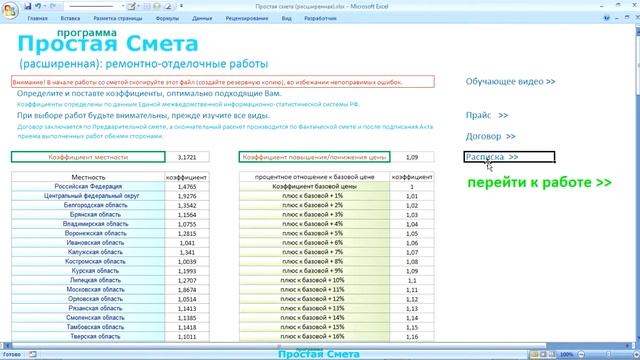640x360 pixels.
Task: Click the Коэффициент местности label cell
Action: point(88,157)
